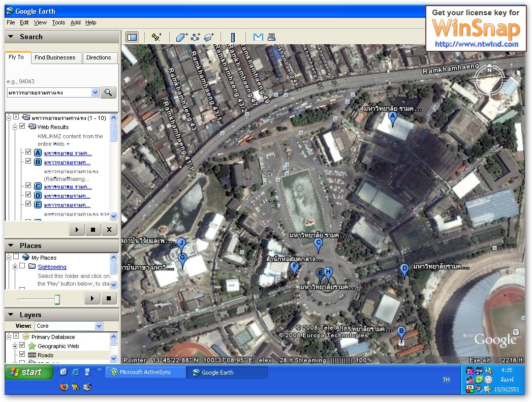Toggle the Roads layer checkbox
This screenshot has height=402, width=532.
[x=22, y=355]
